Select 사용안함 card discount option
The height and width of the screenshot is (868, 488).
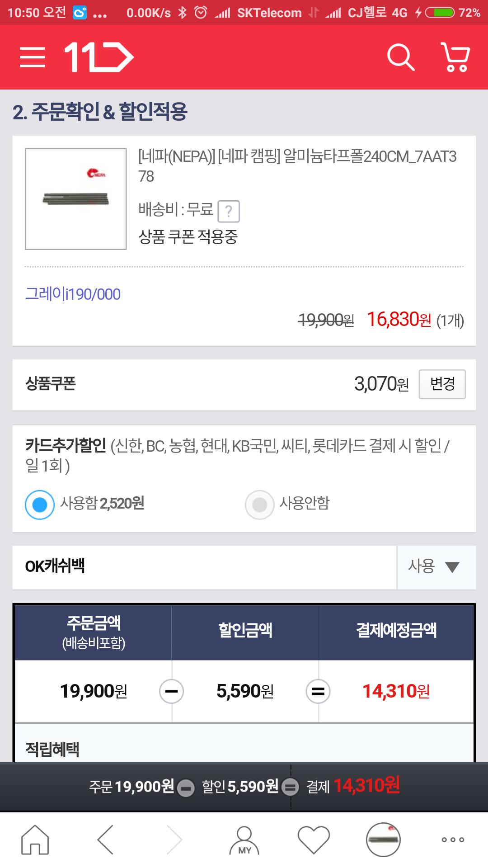coord(259,505)
